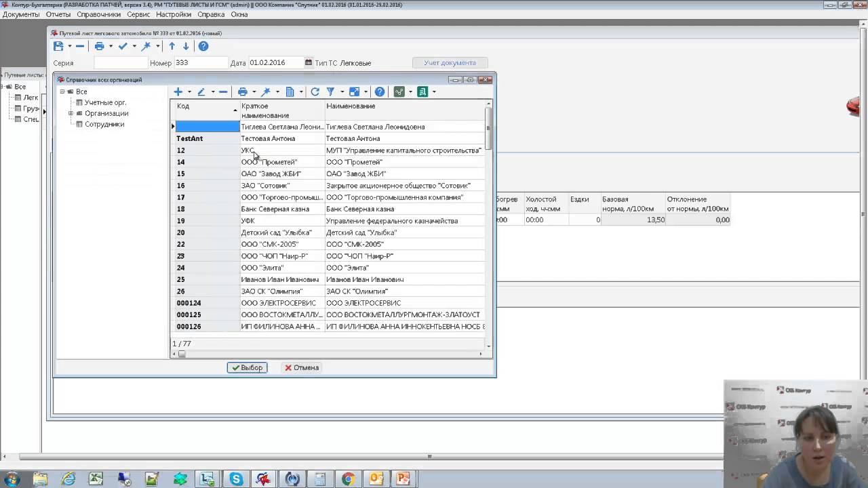Open PowerPoint from the taskbar
Viewport: 868px width, 488px height.
(x=403, y=479)
